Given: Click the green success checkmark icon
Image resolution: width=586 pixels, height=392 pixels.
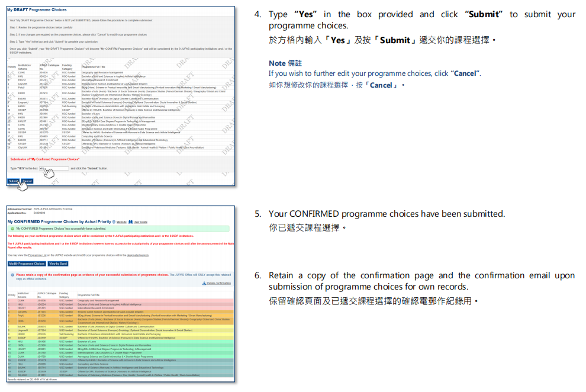Looking at the screenshot, I should (x=12, y=228).
